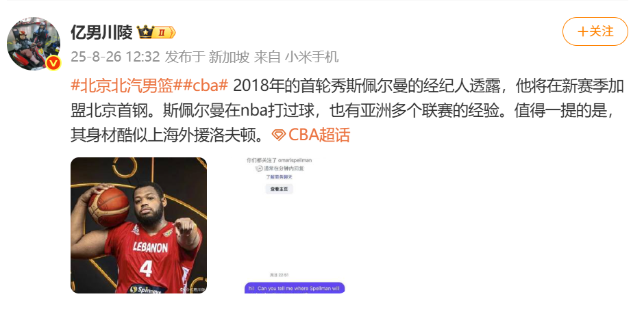The width and height of the screenshot is (644, 314).
Task: Click the 发布于 新加坡 location text
Action: pos(207,57)
